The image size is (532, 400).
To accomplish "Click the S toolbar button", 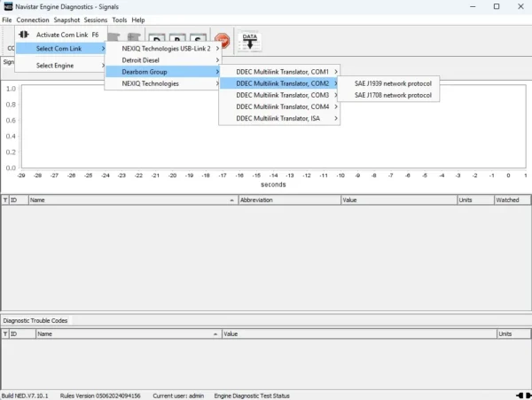I will click(x=198, y=38).
